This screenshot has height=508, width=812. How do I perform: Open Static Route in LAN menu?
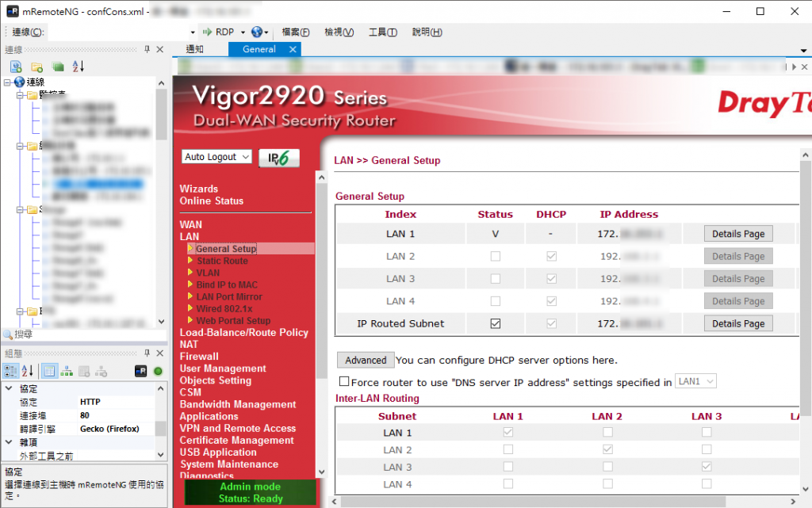click(223, 261)
